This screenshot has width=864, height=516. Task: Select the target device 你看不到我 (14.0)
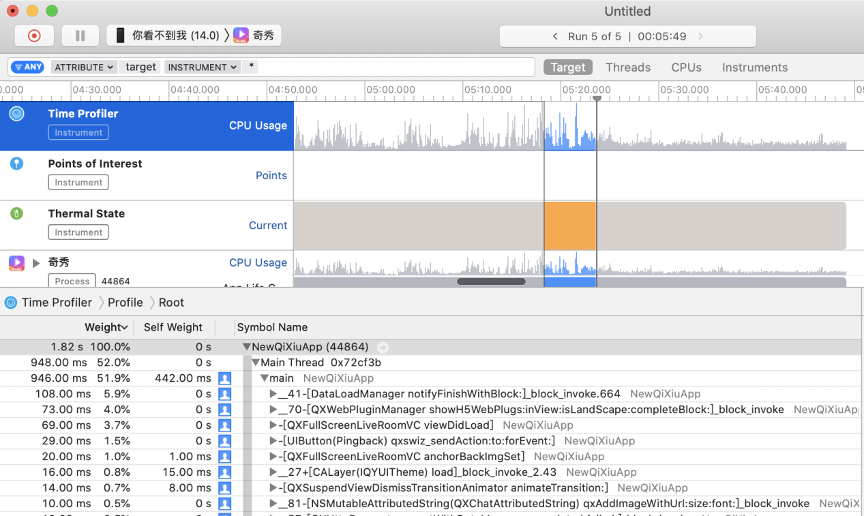(x=168, y=36)
